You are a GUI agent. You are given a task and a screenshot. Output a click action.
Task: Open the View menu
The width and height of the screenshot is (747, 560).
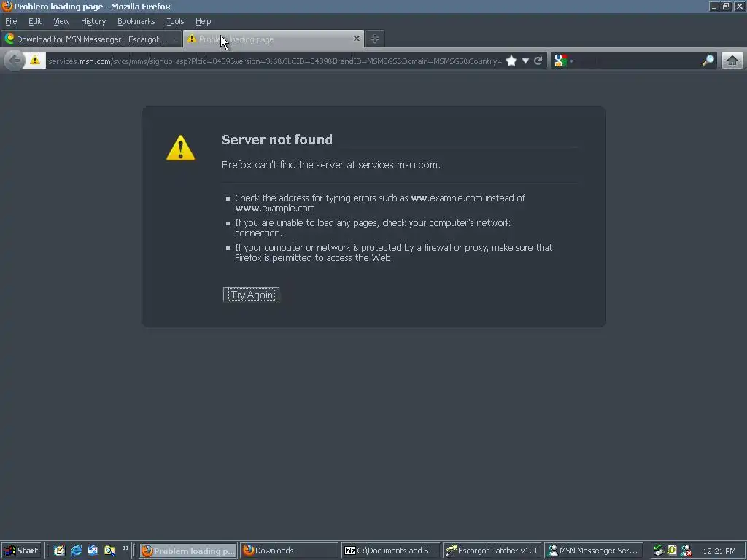pyautogui.click(x=61, y=21)
